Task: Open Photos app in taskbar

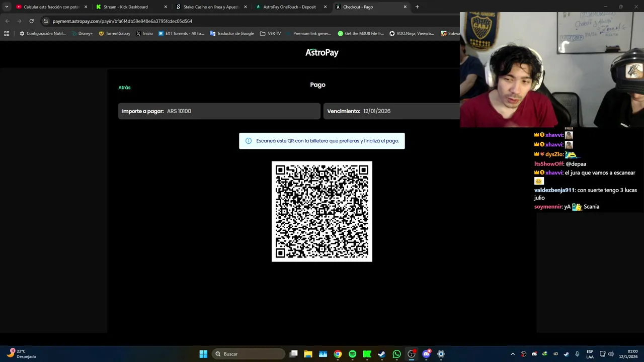Action: coord(323,354)
